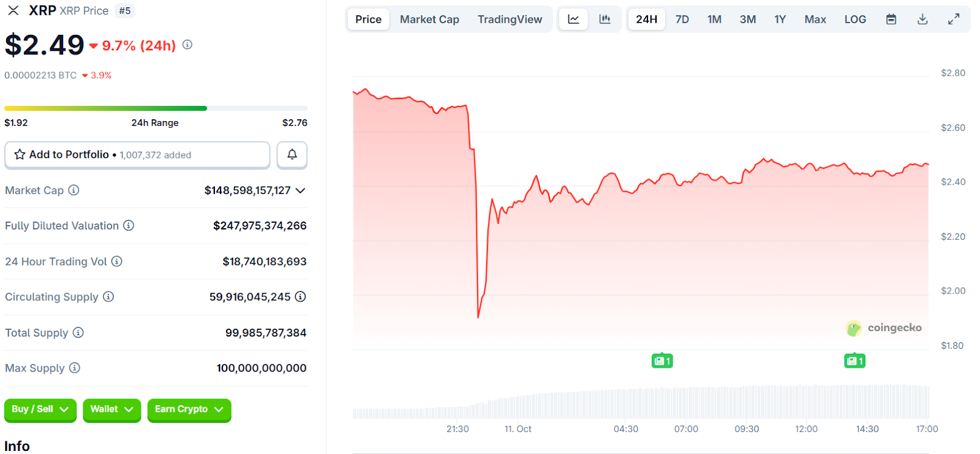Image resolution: width=980 pixels, height=454 pixels.
Task: Expand chart to fullscreen
Action: click(x=954, y=20)
